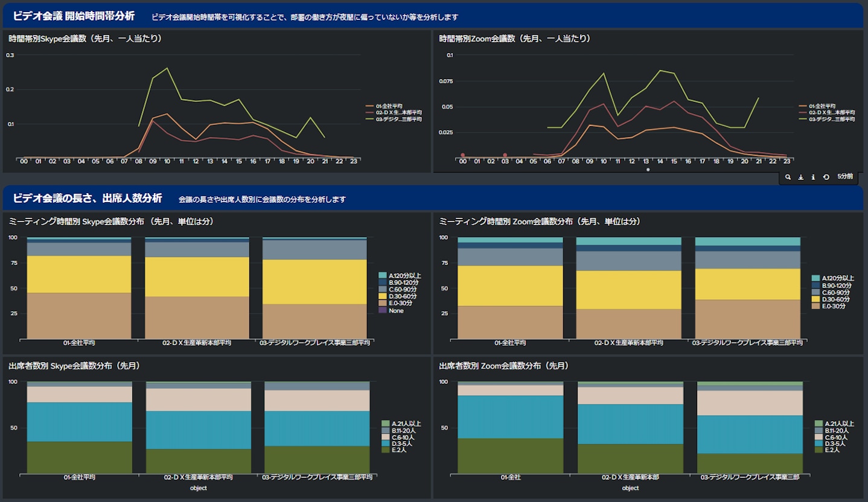This screenshot has height=502, width=868.
Task: Click green 2人 segment of 03-デジタルワークプレイス事業三部 Zoom attendee bar
Action: (750, 463)
